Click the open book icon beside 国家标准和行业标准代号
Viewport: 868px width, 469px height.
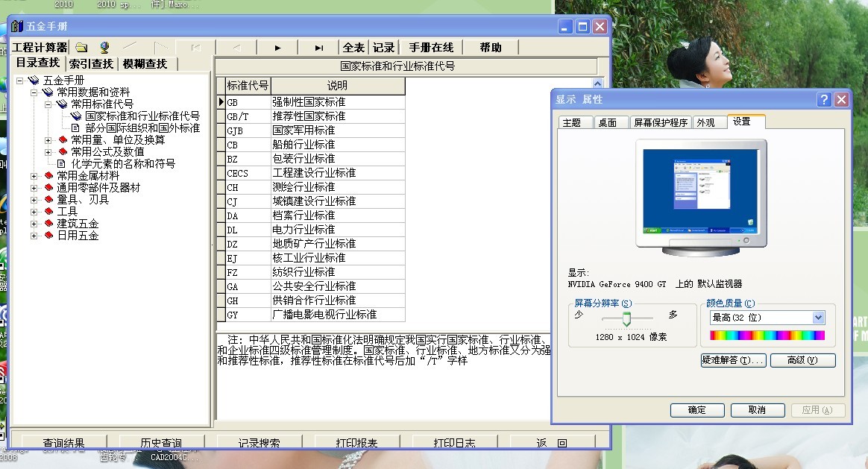pyautogui.click(x=76, y=116)
